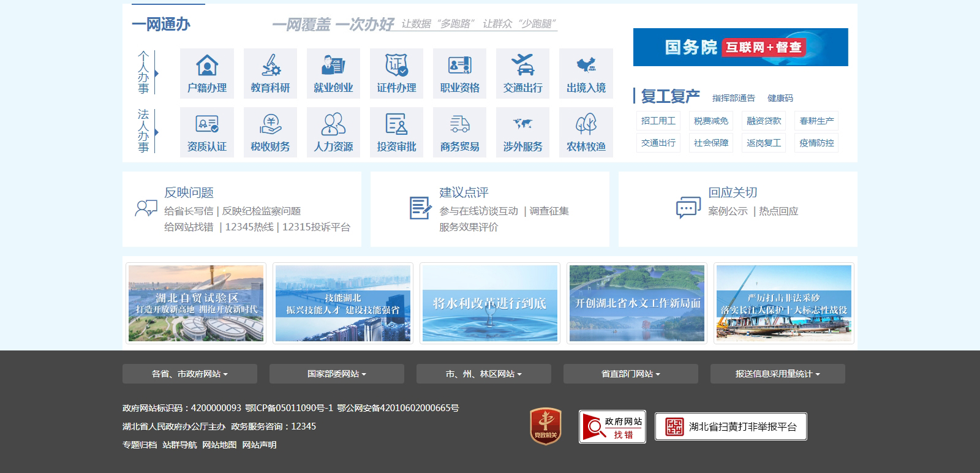Screen dimensions: 980x473
Task: Select the 教育科研 microscope icon
Action: click(x=270, y=66)
